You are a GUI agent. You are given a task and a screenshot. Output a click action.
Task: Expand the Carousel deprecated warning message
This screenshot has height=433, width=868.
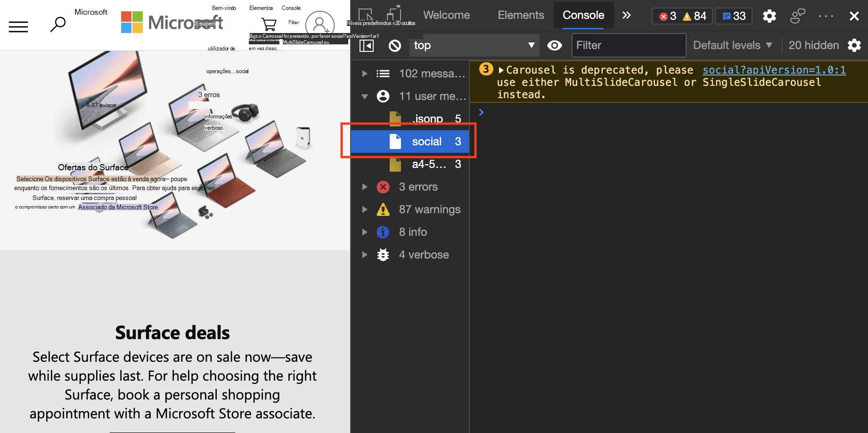[x=501, y=70]
